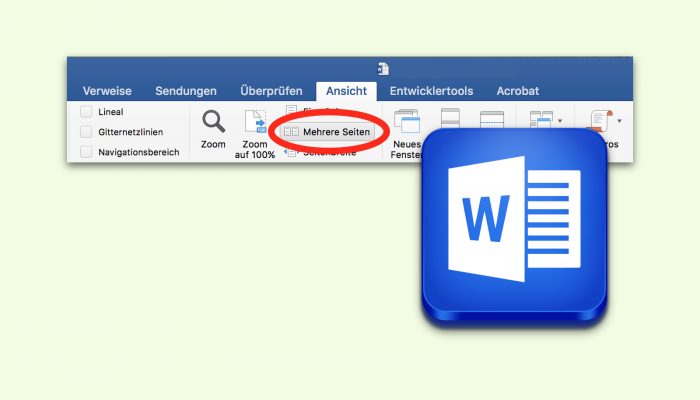700x400 pixels.
Task: Expand the Makros dropdown arrow
Action: 619,121
